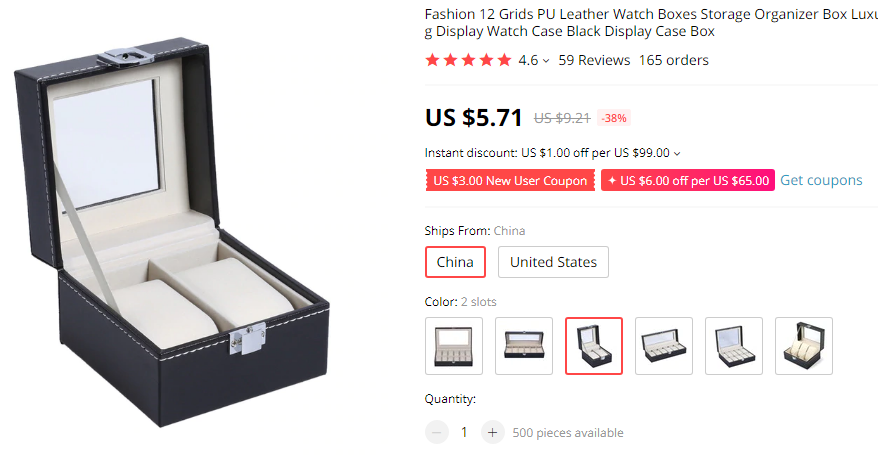
Task: Open the 59 Reviews link
Action: [594, 60]
